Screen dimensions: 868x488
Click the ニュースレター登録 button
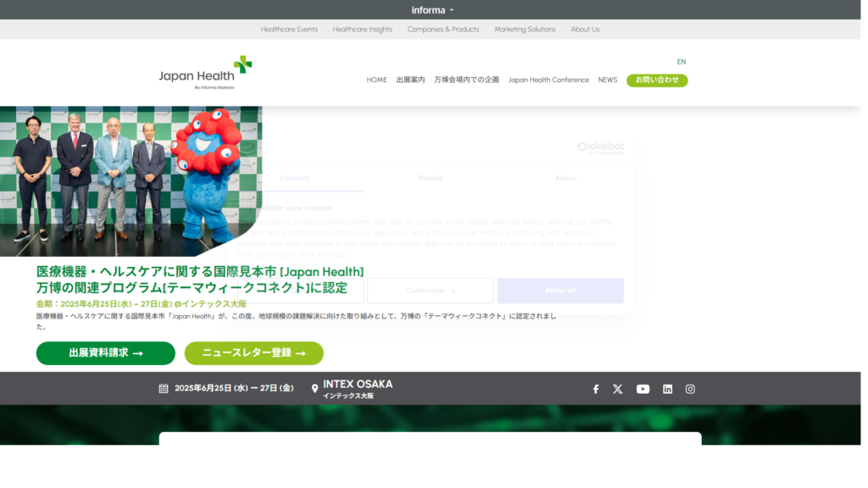click(254, 353)
